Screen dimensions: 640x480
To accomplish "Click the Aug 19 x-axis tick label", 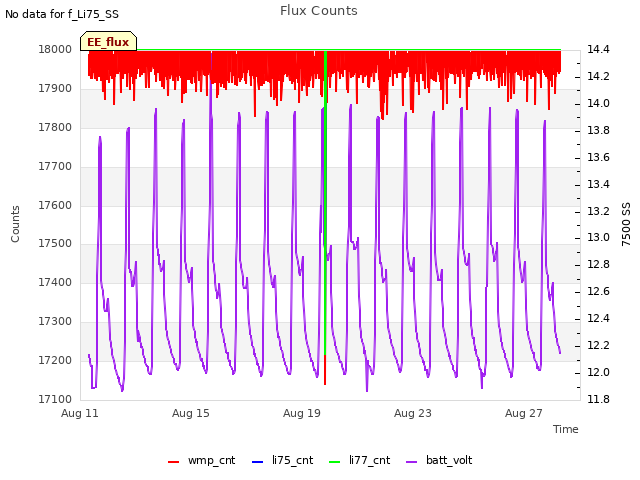I will point(302,413).
